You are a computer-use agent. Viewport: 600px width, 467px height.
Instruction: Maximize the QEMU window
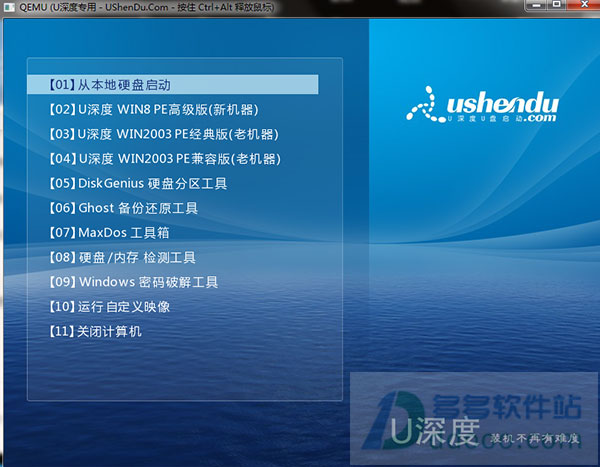pos(557,5)
